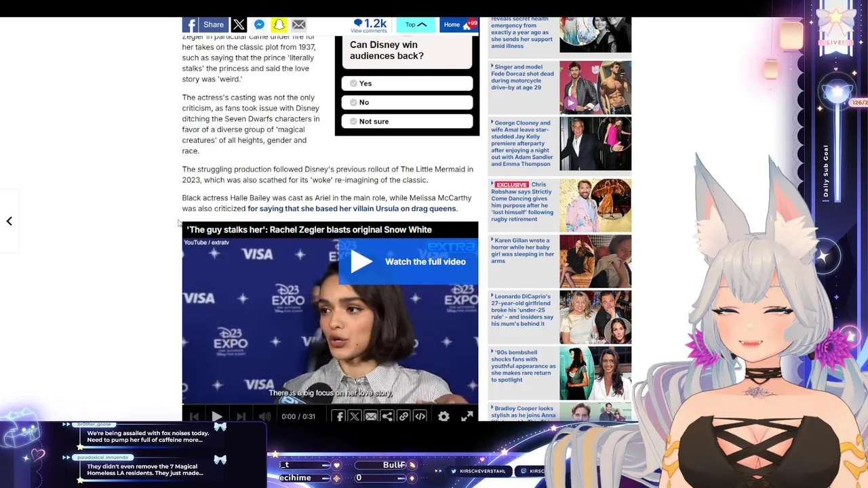Screen dimensions: 868x488
Task: Select No in Disney poll
Action: [x=407, y=102]
